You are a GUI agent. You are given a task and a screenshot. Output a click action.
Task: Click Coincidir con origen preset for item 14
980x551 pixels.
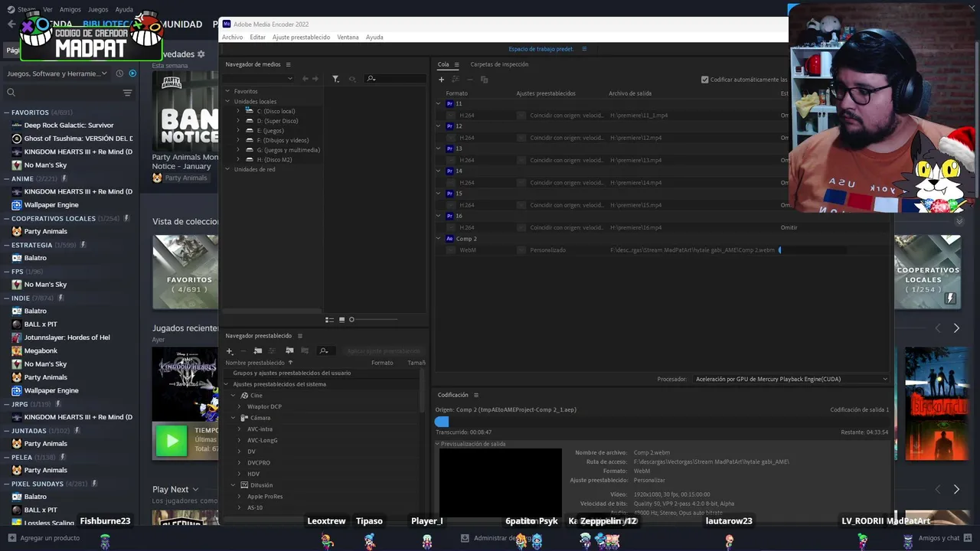pos(567,183)
